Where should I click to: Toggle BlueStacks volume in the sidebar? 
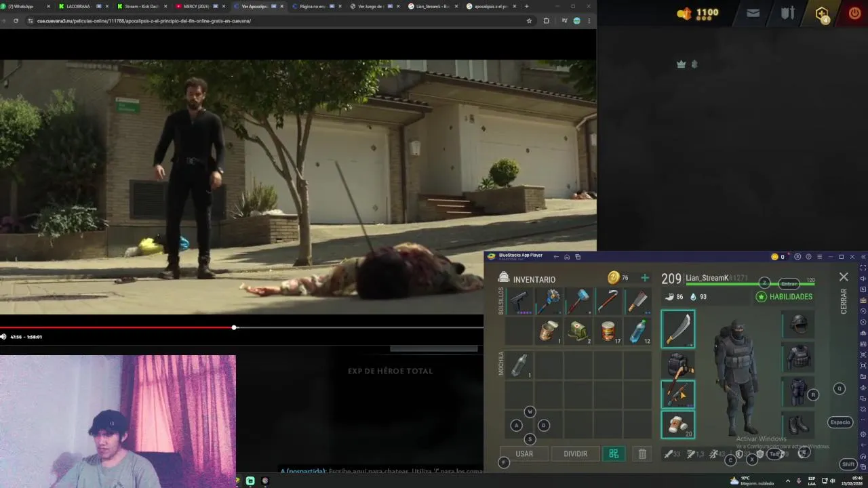863,279
